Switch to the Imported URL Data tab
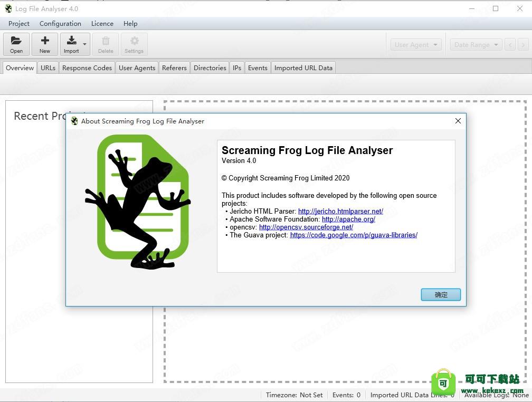This screenshot has height=402, width=532. tap(303, 68)
